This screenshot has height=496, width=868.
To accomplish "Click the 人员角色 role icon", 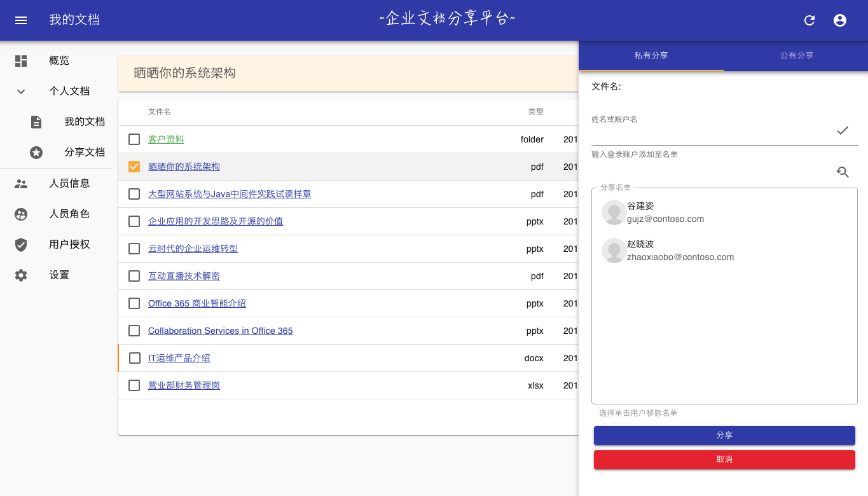I will [x=21, y=214].
